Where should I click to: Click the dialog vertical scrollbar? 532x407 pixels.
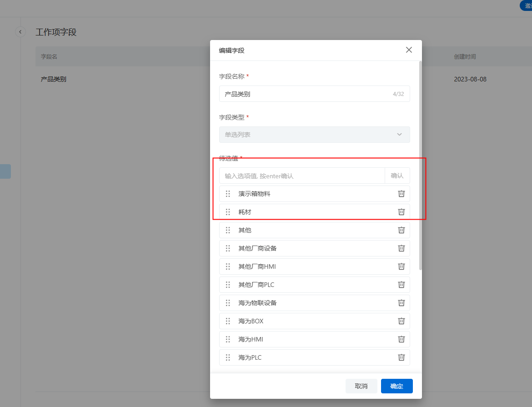click(x=421, y=166)
